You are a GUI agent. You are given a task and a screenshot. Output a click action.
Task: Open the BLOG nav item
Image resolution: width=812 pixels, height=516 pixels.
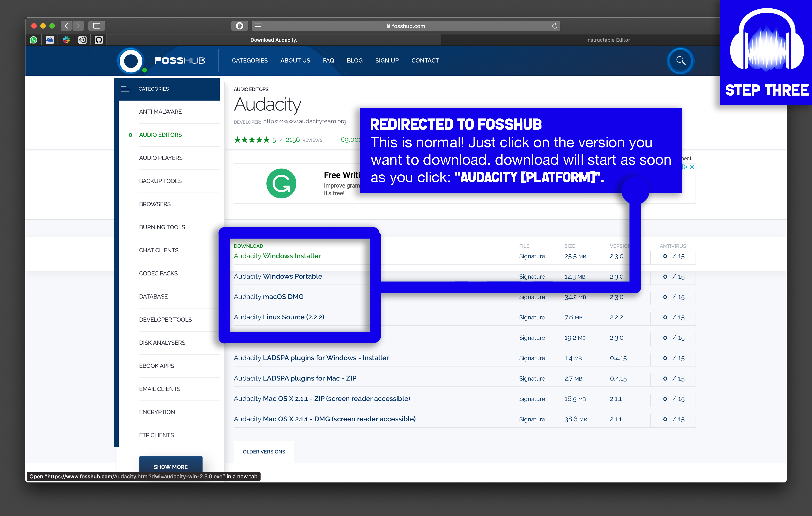[x=354, y=61]
